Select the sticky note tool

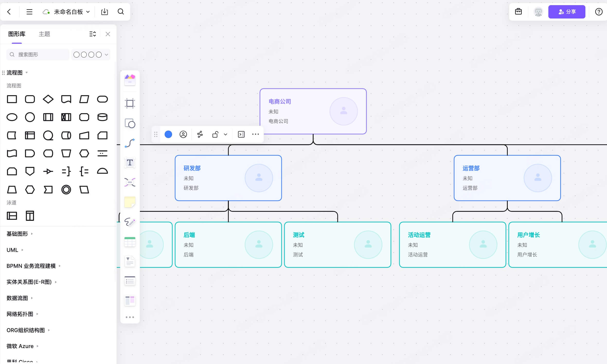(130, 202)
